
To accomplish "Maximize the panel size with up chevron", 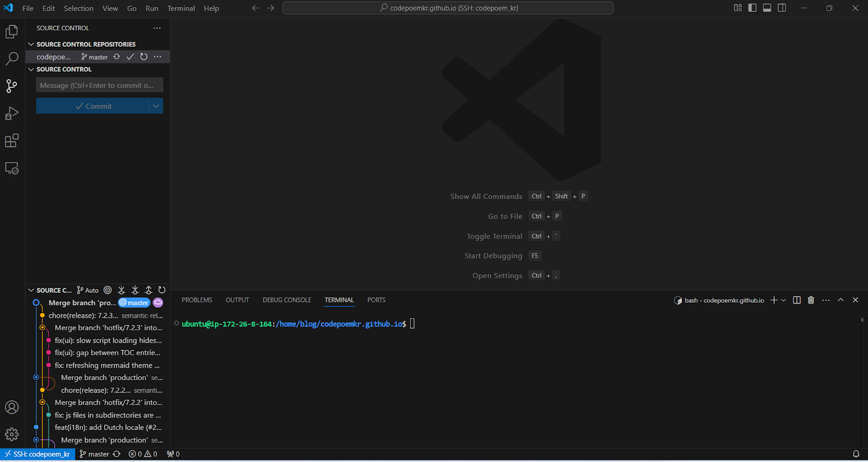I will click(841, 300).
